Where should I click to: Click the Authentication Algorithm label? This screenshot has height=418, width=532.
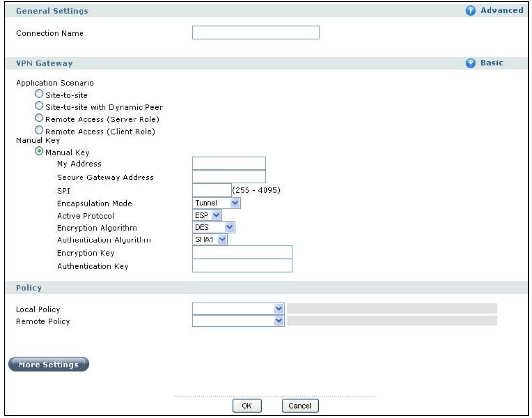104,240
